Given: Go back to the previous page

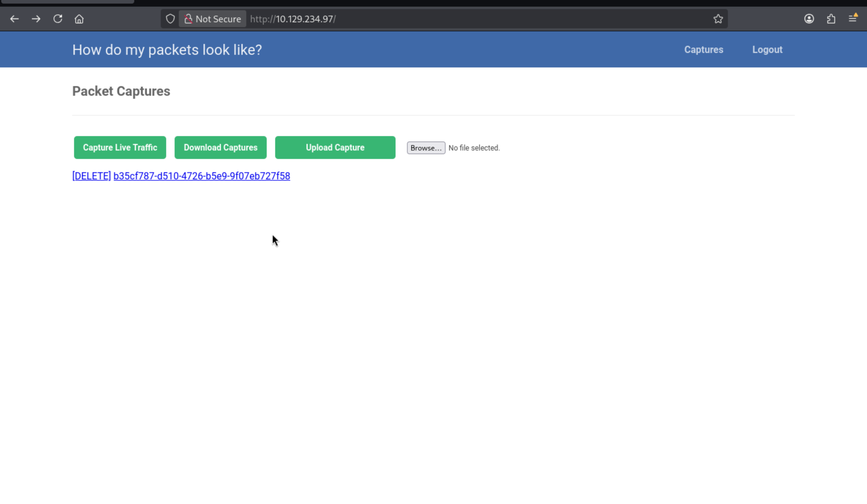Looking at the screenshot, I should [14, 19].
